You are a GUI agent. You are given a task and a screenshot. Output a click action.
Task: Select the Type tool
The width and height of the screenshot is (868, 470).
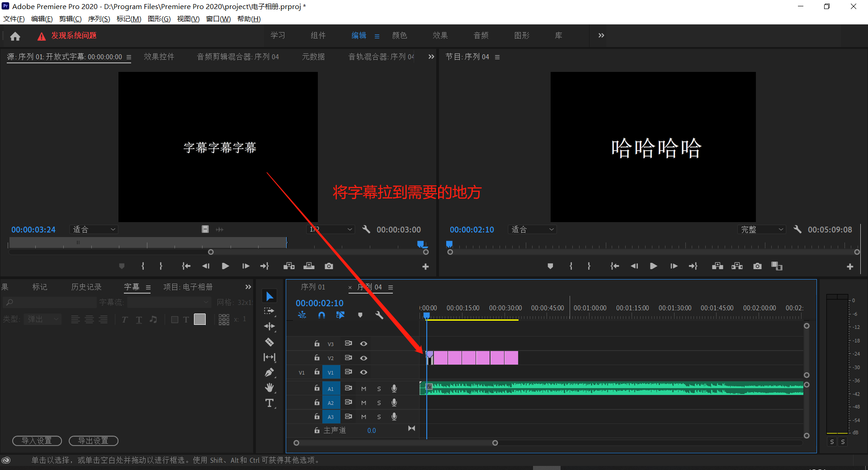[x=269, y=403]
